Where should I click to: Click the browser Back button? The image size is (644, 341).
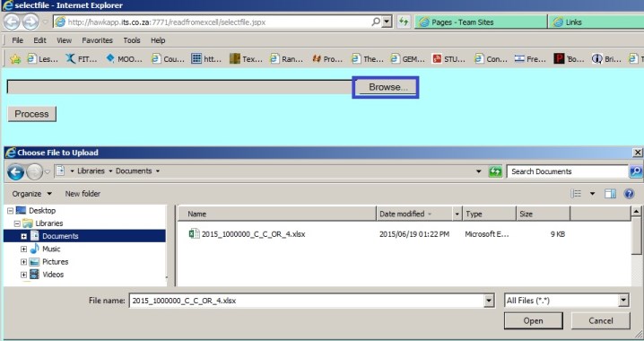(x=12, y=22)
